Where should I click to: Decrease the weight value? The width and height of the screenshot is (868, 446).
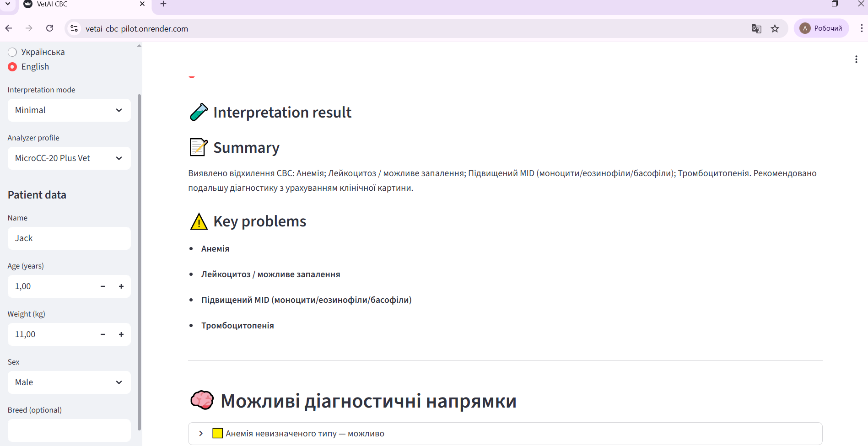tap(102, 334)
